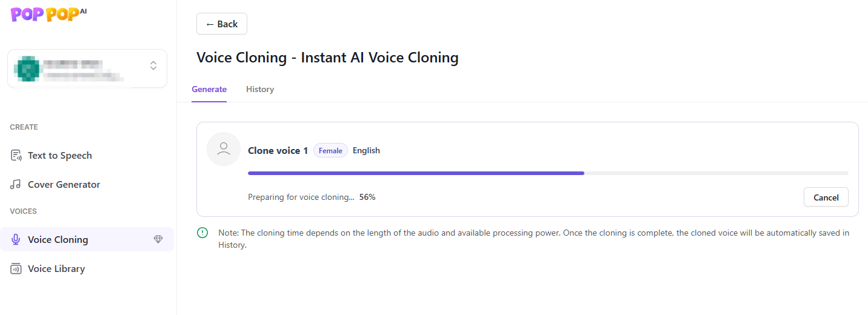This screenshot has width=868, height=315.
Task: Switch to the History tab
Action: tap(260, 90)
